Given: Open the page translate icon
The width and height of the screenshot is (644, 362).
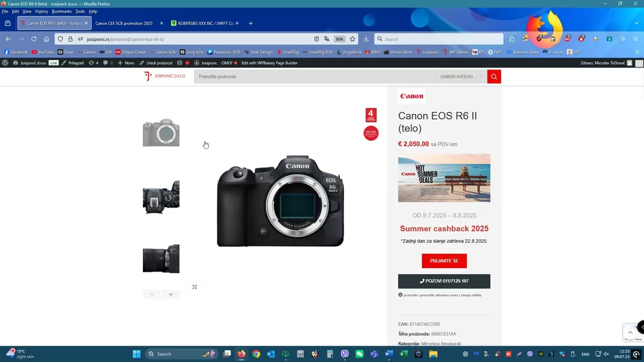Looking at the screenshot, I should tap(327, 39).
